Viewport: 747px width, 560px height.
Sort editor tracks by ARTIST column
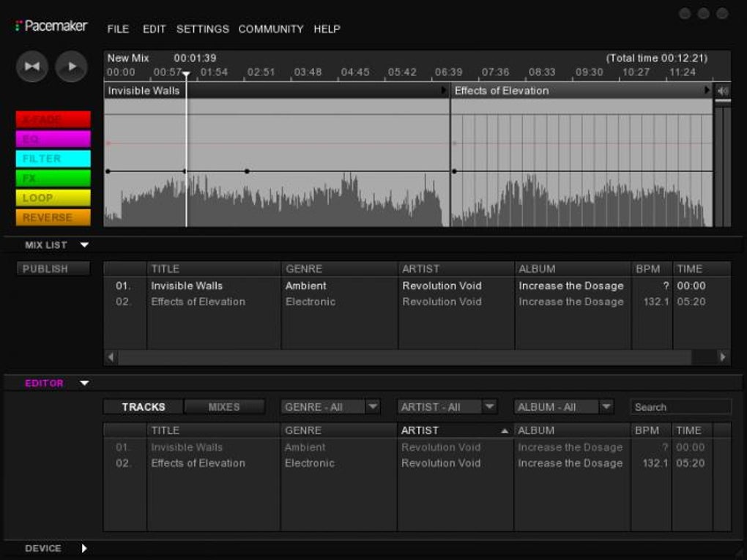point(455,430)
